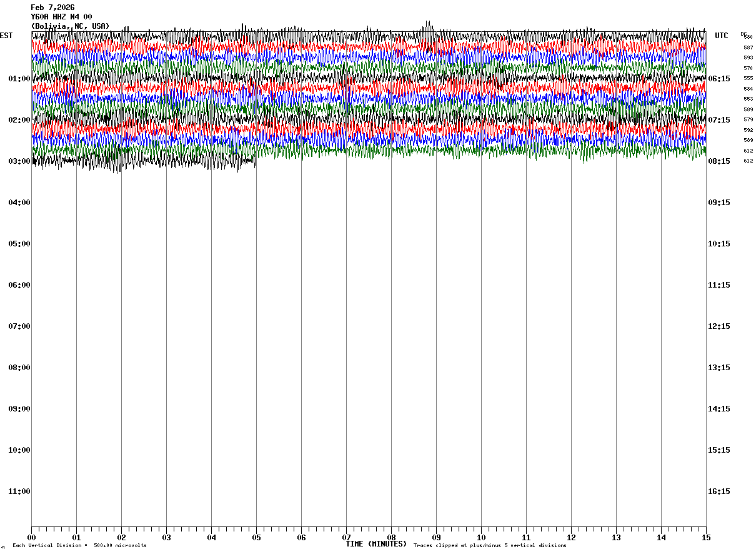
Task: Select the EST time label '01:00'
Action: pos(19,79)
